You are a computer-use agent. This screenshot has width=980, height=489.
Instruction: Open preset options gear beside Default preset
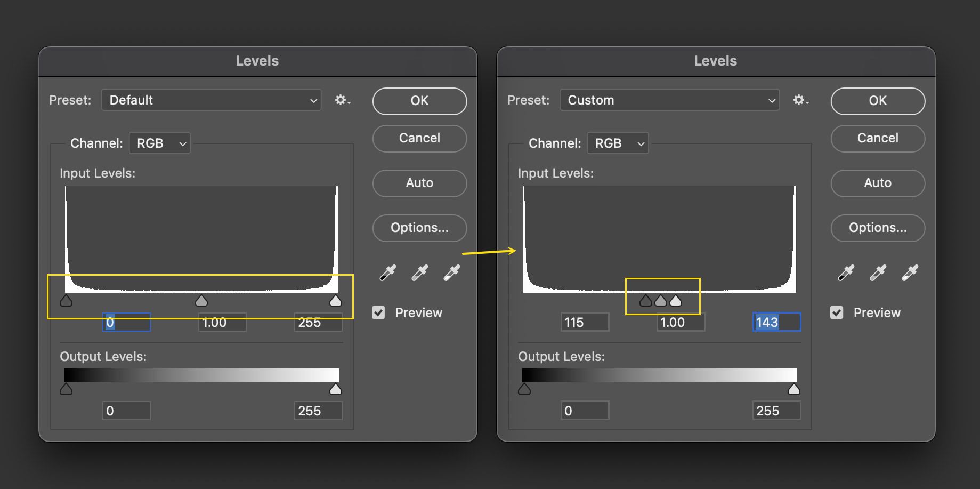pyautogui.click(x=342, y=100)
